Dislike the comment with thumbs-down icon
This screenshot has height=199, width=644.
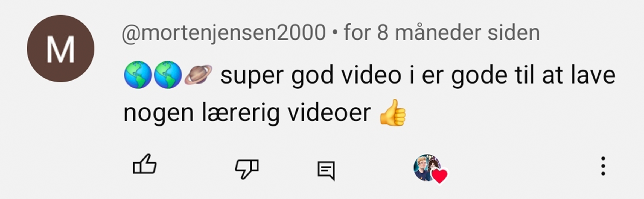(247, 169)
